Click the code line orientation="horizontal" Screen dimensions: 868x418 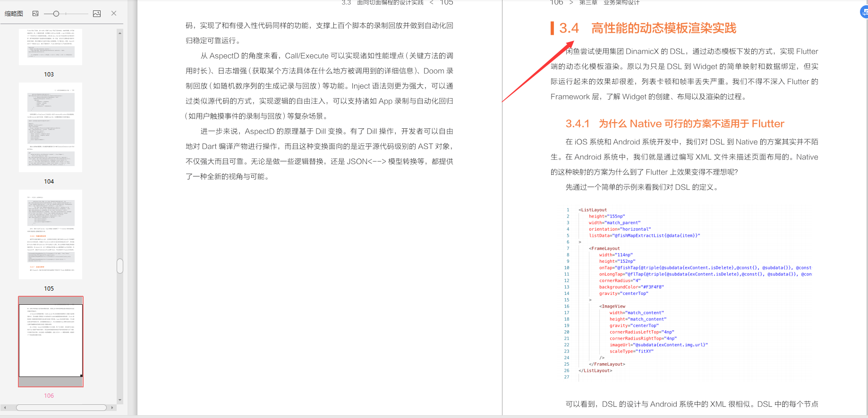[620, 229]
